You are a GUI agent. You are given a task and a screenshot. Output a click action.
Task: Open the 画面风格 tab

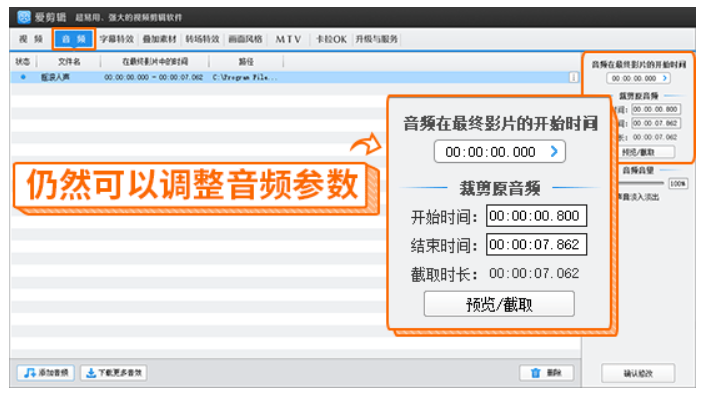245,39
